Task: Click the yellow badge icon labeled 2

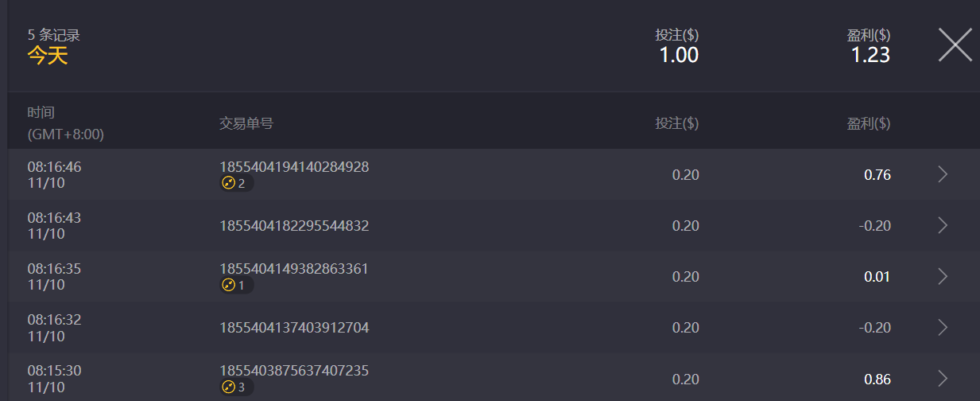Action: click(x=229, y=184)
